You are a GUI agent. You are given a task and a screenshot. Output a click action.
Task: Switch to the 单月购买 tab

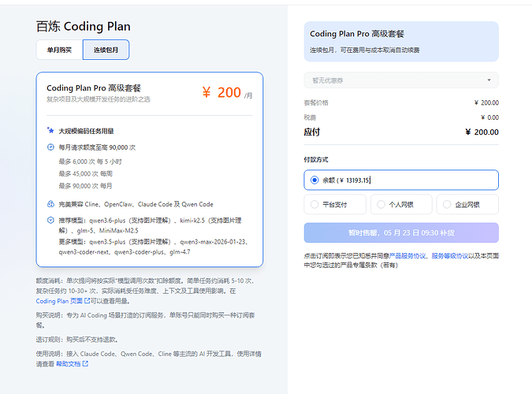pos(59,50)
